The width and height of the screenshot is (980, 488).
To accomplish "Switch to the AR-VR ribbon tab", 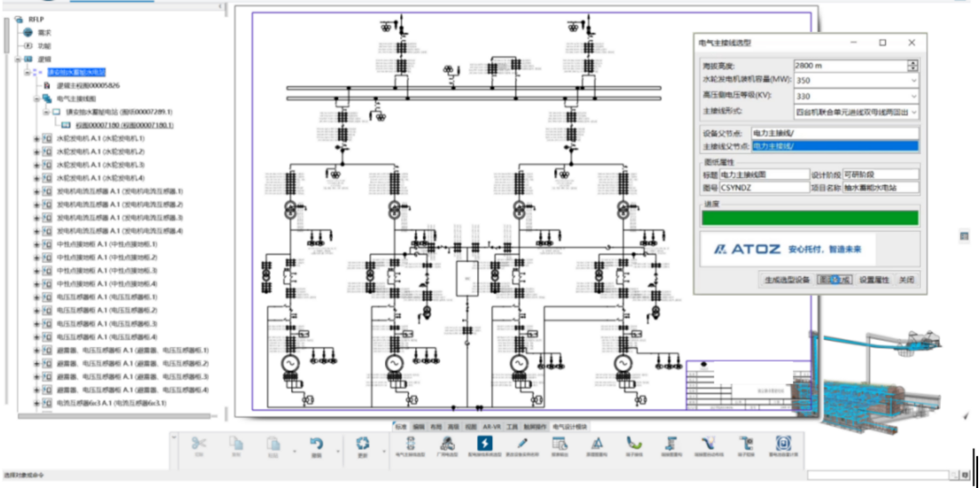I will tap(491, 427).
